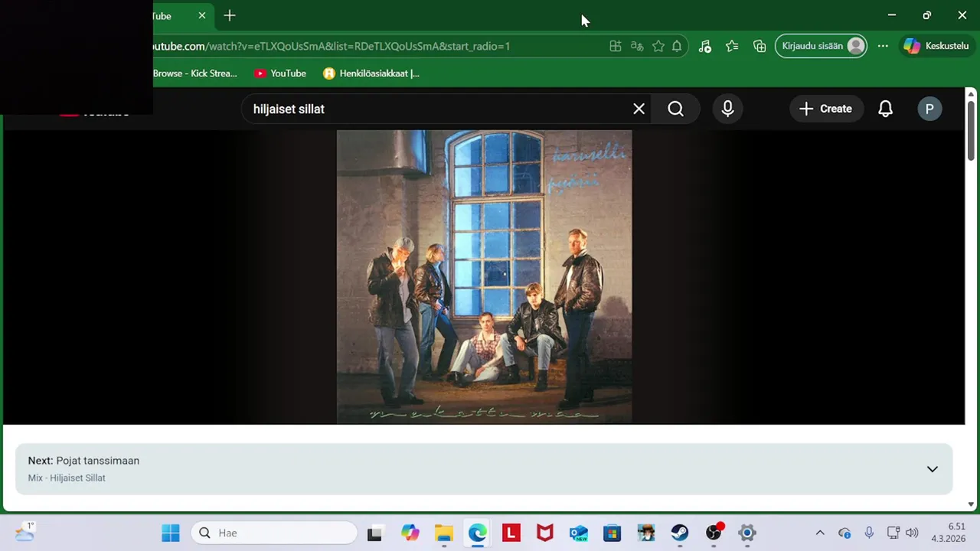Screen dimensions: 980x551
Task: Open the YouTube bookmark in favorites bar
Action: pos(280,73)
